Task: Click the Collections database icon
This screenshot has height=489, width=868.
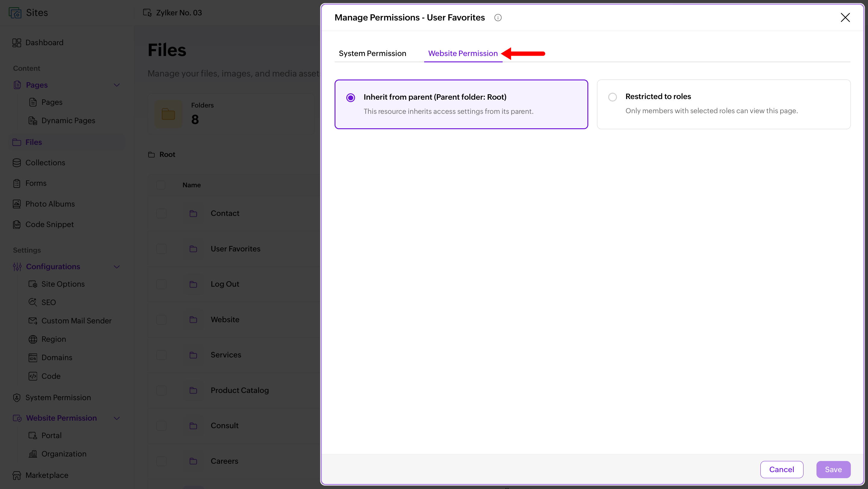Action: (x=17, y=163)
